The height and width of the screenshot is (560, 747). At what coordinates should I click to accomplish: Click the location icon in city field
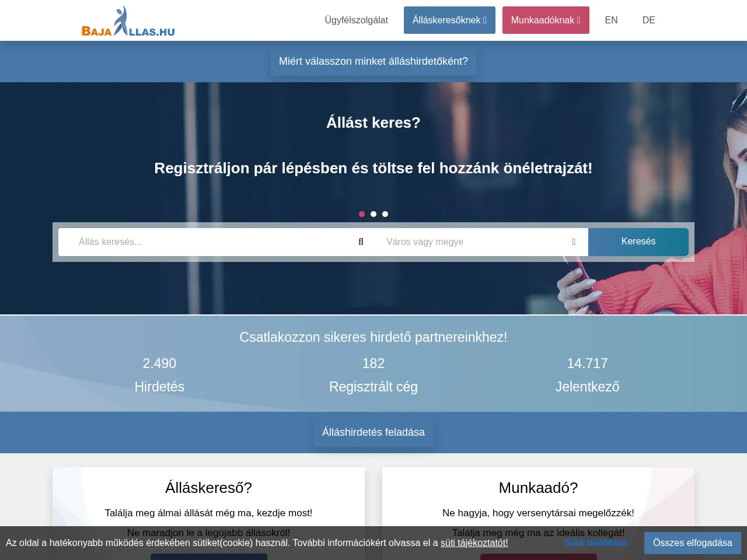(574, 242)
